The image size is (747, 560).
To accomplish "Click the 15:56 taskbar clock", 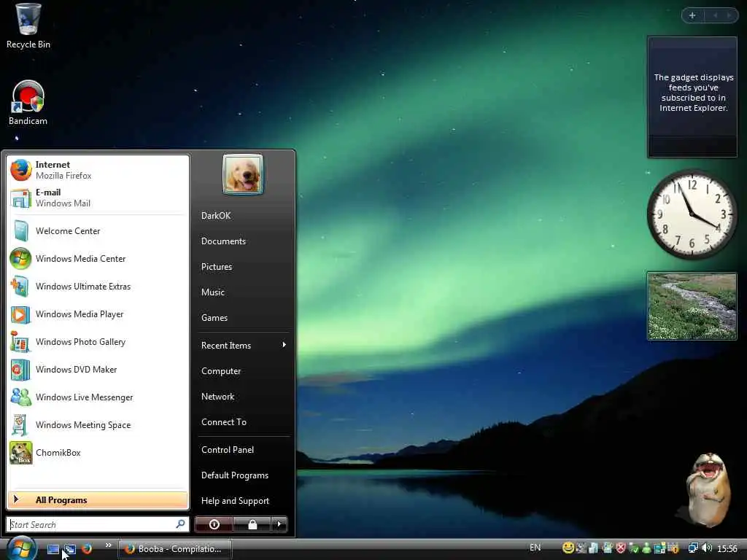I will (727, 548).
